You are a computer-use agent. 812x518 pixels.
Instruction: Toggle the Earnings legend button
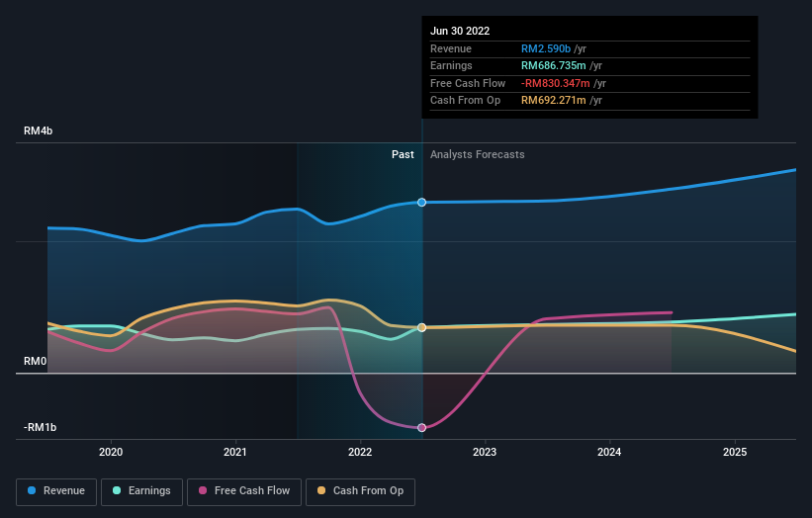click(141, 491)
